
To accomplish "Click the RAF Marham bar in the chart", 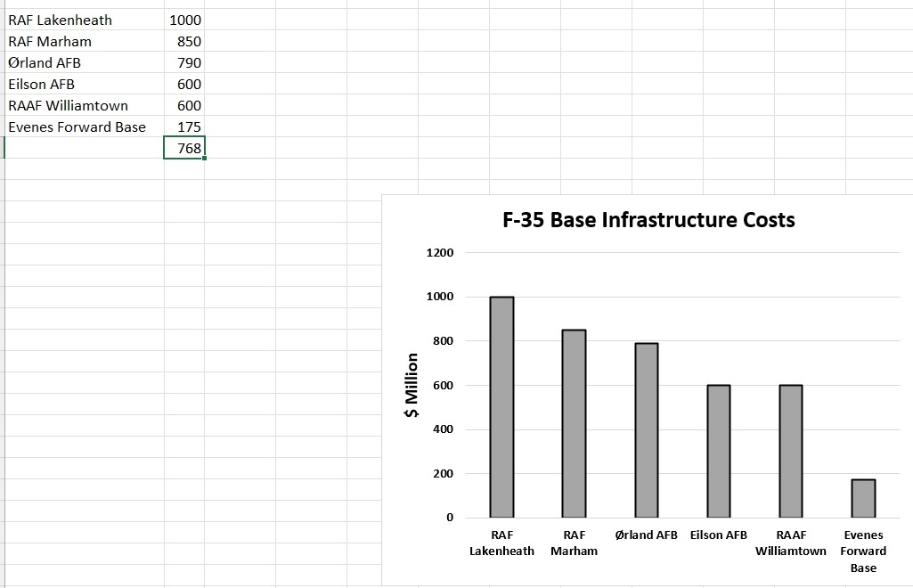I will (x=575, y=423).
